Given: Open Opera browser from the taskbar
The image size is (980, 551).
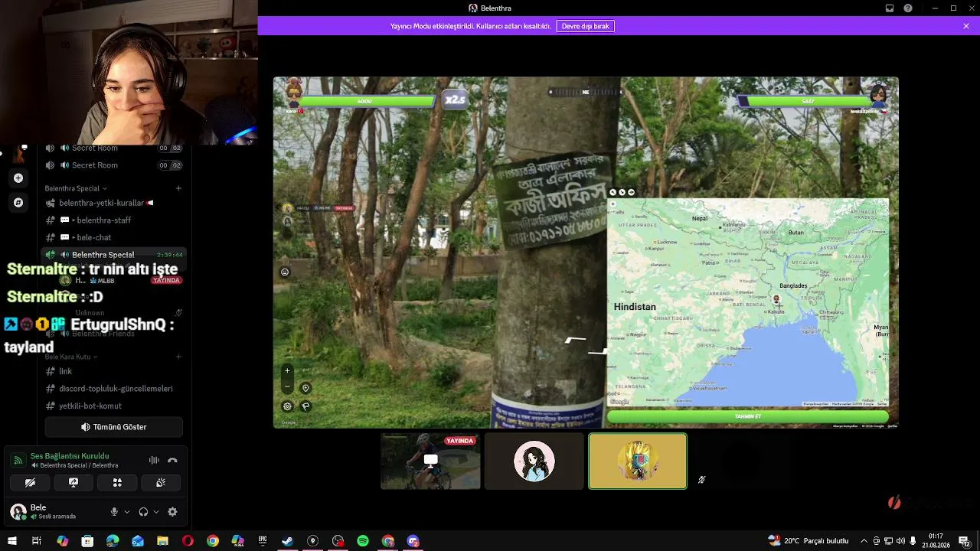Looking at the screenshot, I should [188, 541].
